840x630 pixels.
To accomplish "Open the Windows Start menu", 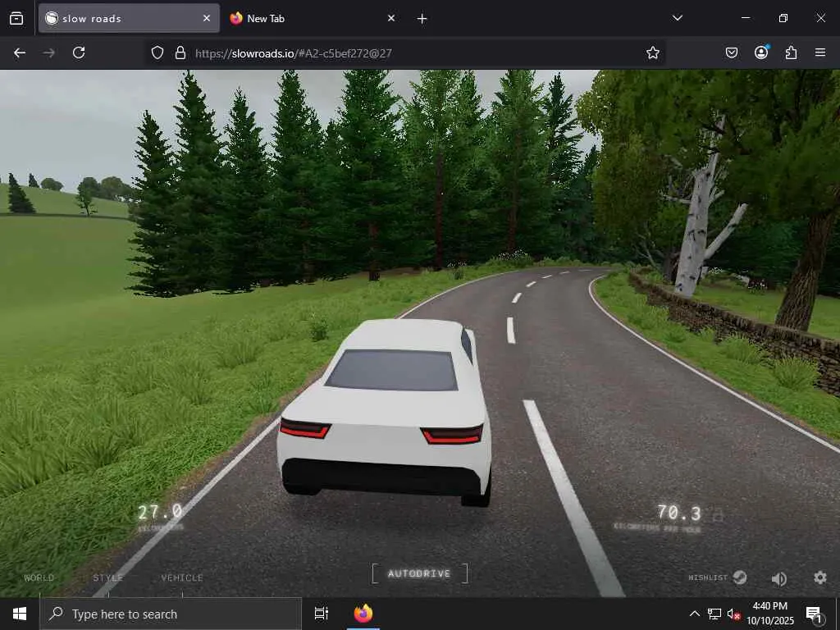I will click(20, 614).
